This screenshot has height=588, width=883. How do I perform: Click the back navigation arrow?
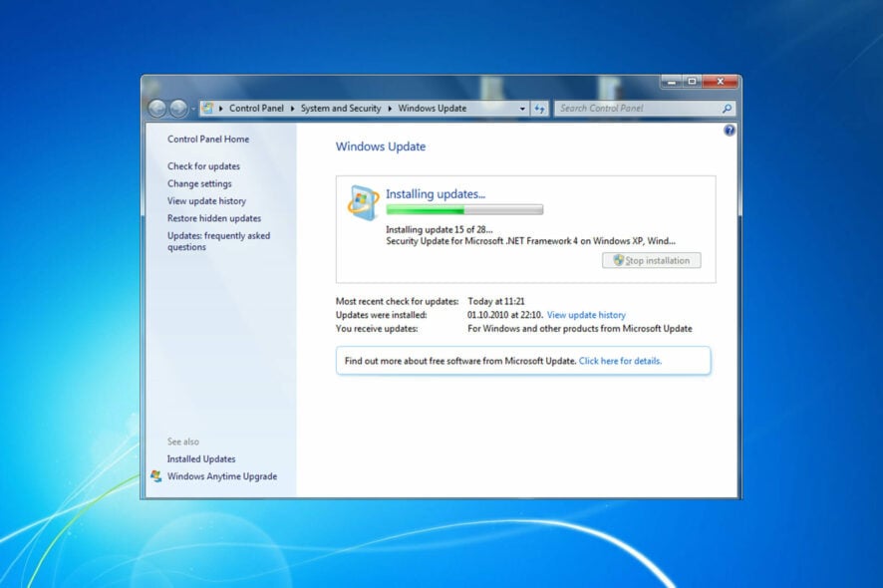pyautogui.click(x=157, y=108)
